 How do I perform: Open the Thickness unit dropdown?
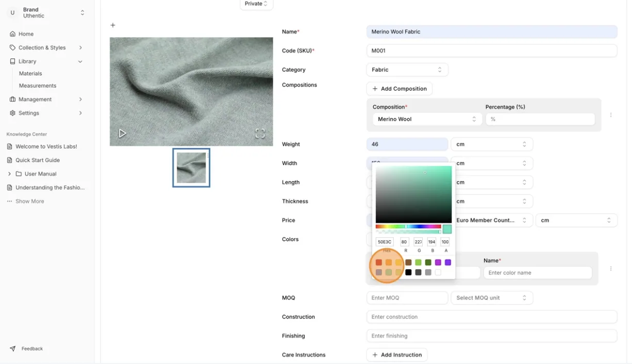click(x=494, y=202)
